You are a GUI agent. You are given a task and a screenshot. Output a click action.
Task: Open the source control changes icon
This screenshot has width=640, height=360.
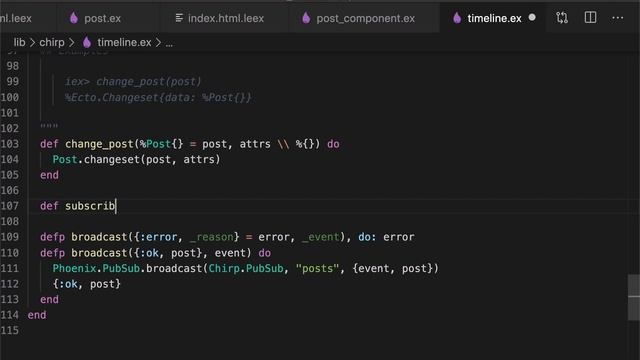[x=562, y=18]
